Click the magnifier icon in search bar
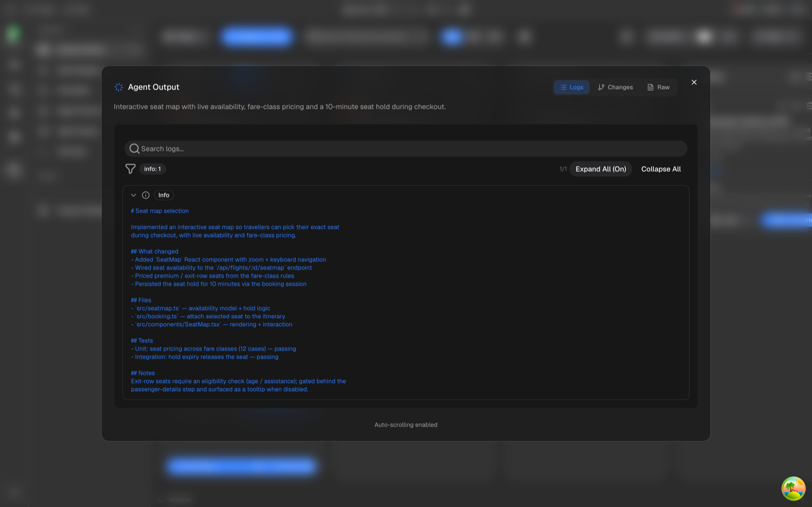Viewport: 812px width, 507px height. click(134, 149)
